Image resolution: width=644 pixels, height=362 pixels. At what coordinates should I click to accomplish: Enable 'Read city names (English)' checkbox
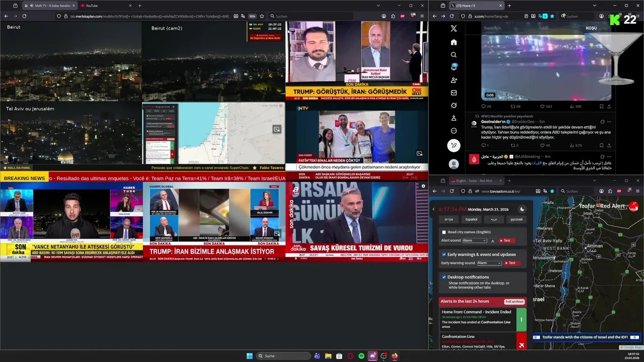point(444,232)
